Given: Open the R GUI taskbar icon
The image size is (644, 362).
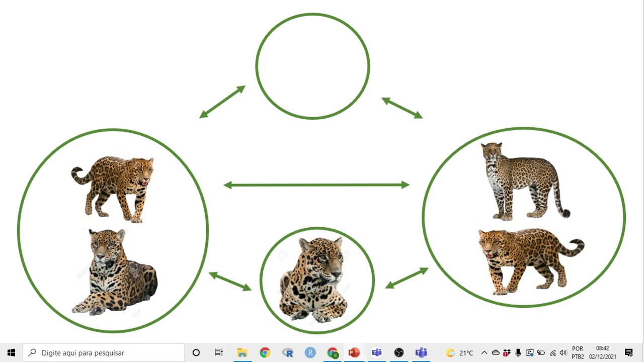Looking at the screenshot, I should (x=287, y=352).
